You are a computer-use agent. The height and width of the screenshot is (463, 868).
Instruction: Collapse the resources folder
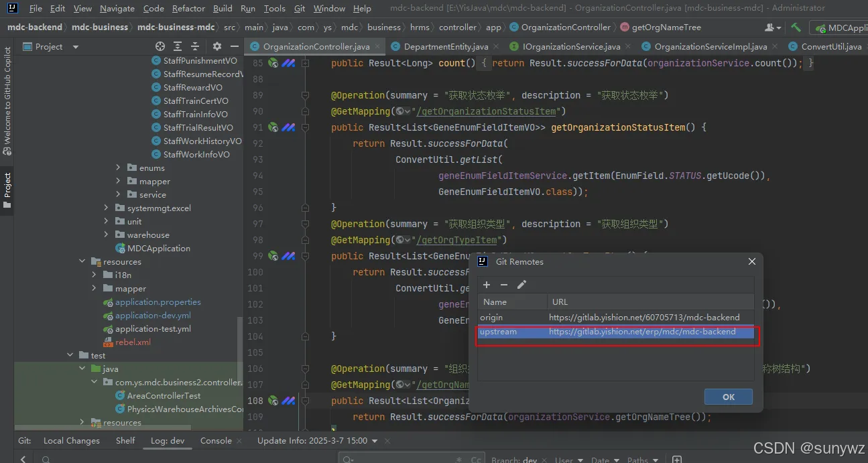tap(82, 261)
